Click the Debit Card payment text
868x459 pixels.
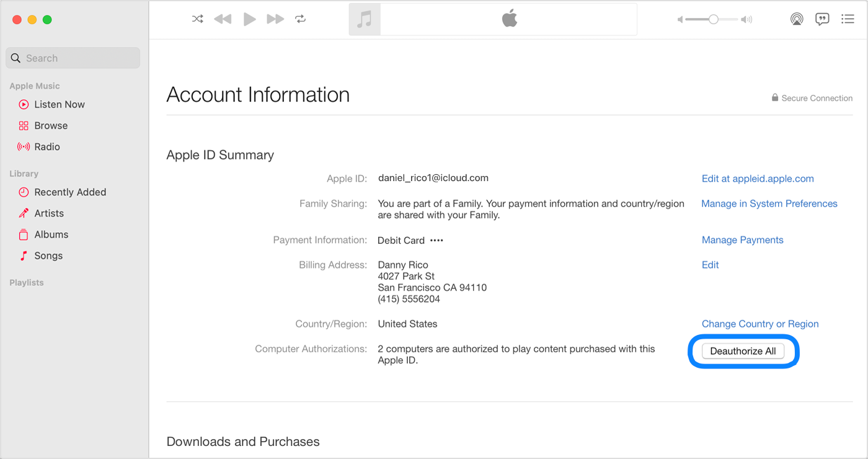coord(401,240)
